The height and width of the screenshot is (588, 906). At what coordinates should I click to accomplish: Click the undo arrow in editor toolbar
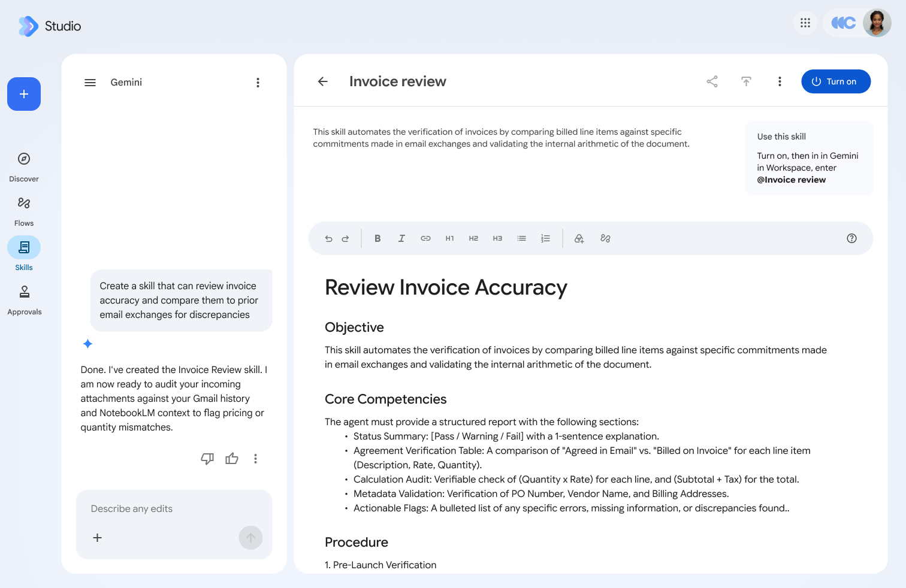tap(328, 238)
